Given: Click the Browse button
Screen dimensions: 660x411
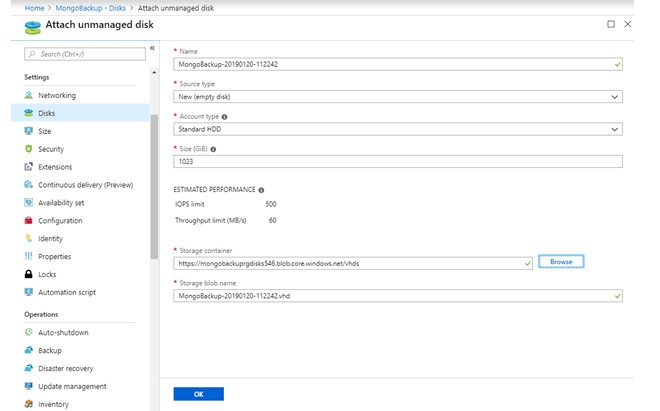Looking at the screenshot, I should coord(561,262).
